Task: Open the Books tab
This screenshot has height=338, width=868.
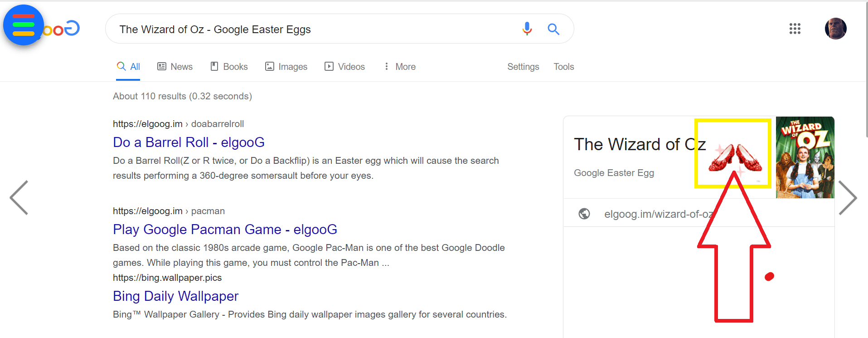Action: click(x=229, y=67)
